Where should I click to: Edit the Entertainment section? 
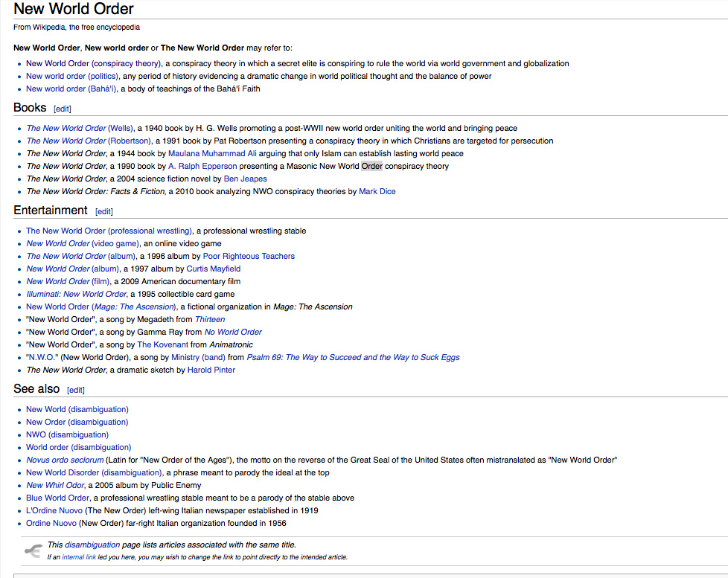tap(104, 211)
